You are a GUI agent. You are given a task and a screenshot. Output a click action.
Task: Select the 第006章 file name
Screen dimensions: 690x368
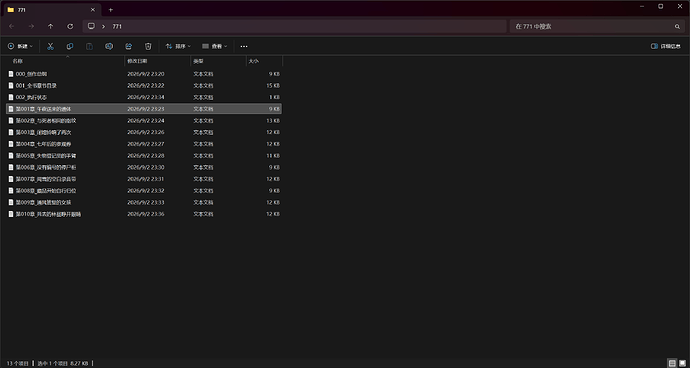tap(46, 167)
